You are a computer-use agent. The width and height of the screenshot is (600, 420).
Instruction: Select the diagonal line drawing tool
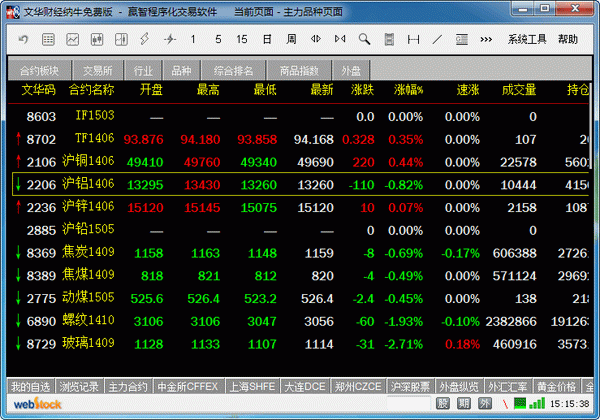point(437,39)
